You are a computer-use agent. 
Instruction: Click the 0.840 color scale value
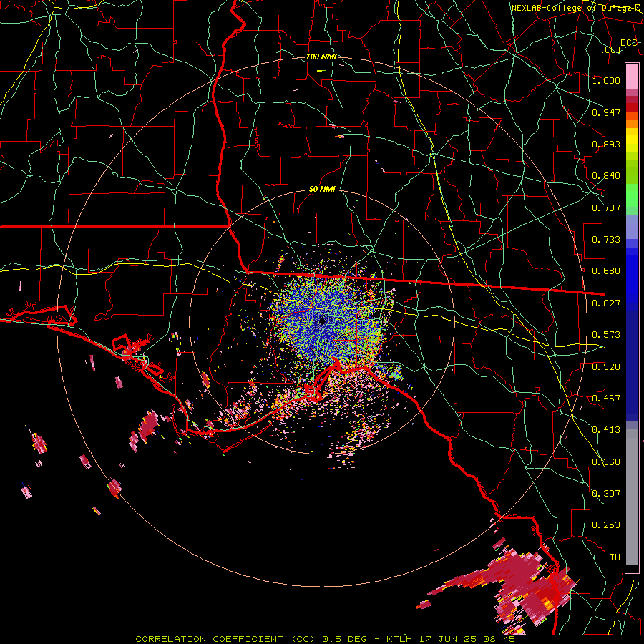tap(606, 176)
